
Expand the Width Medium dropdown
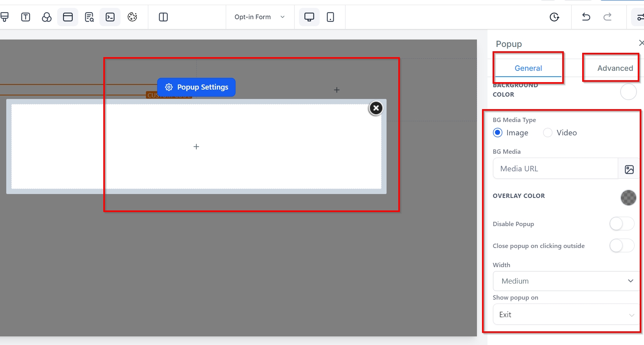pos(565,281)
